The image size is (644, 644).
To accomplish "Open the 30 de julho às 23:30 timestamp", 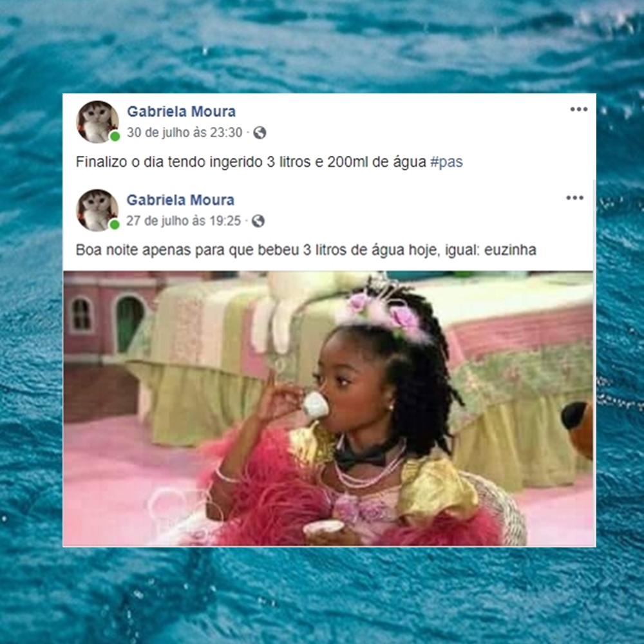I will point(184,133).
